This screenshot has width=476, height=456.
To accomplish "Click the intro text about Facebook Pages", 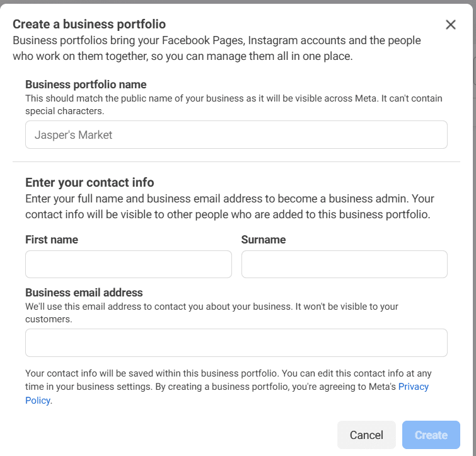I will (217, 48).
